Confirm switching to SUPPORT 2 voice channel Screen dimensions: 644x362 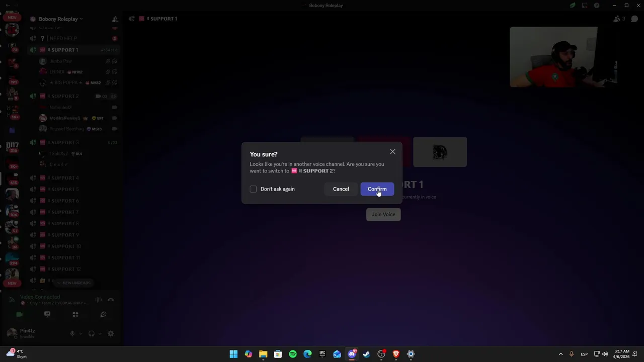377,189
